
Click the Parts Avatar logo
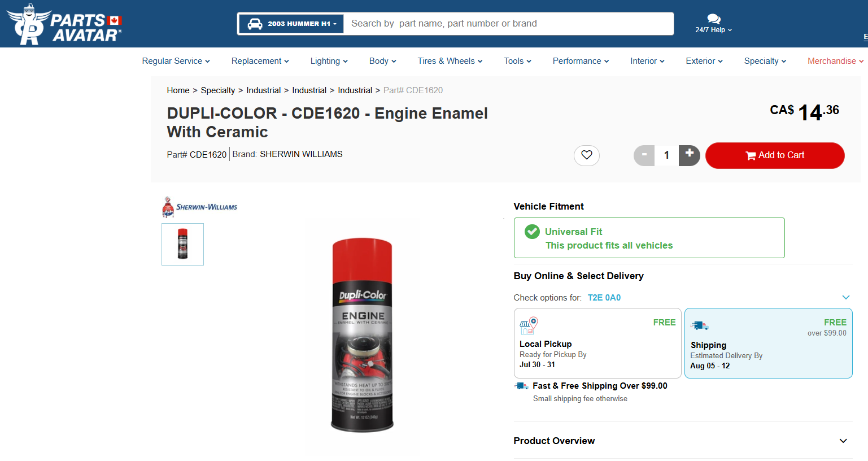(64, 24)
